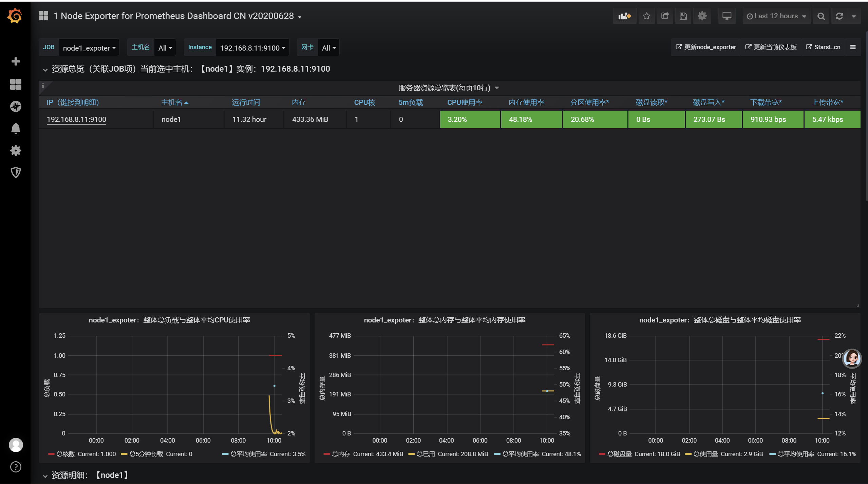Open the Create plus menu in sidebar
868x484 pixels.
point(16,61)
